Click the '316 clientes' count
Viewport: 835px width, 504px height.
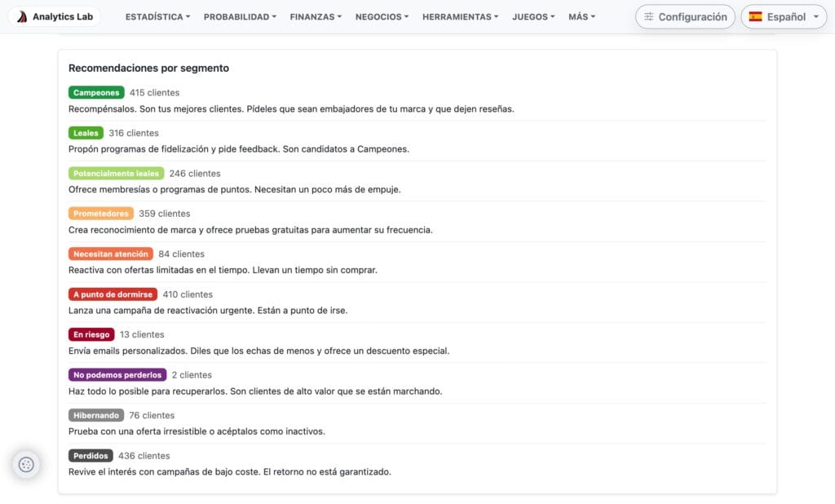click(134, 133)
